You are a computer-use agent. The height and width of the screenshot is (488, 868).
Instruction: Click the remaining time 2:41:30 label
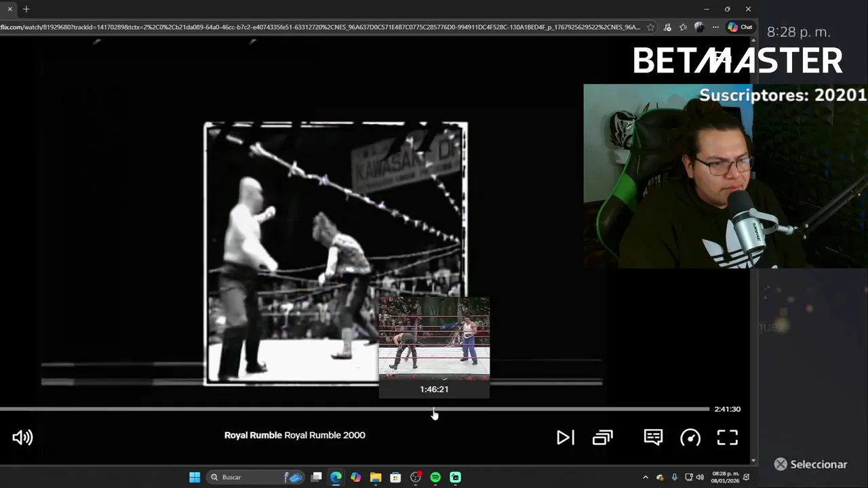tap(727, 409)
